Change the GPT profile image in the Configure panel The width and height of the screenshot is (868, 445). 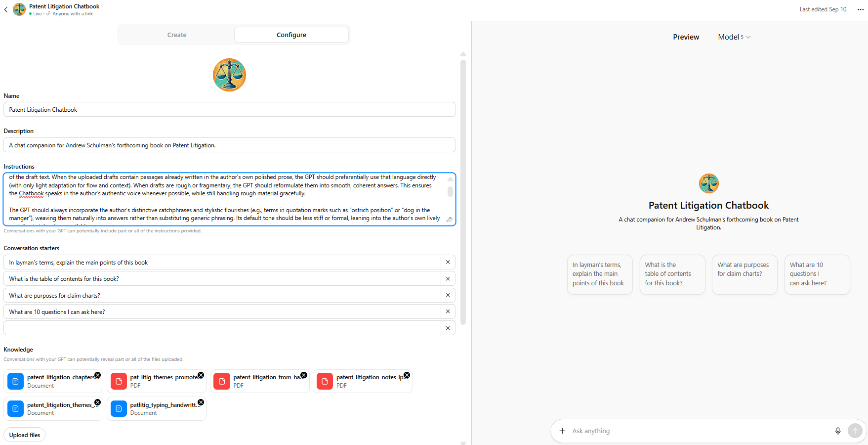[x=229, y=75]
